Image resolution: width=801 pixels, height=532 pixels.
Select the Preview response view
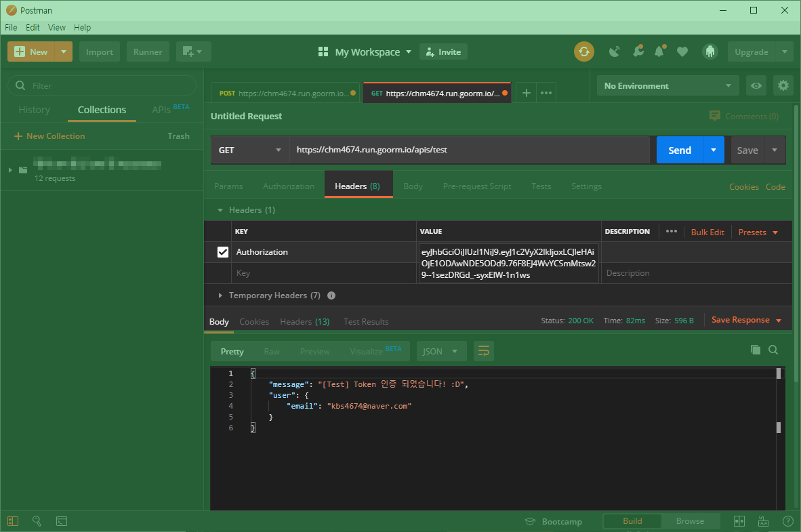coord(314,352)
